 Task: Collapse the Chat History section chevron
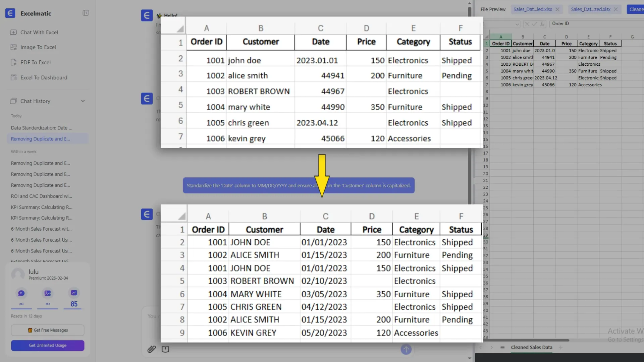(83, 101)
